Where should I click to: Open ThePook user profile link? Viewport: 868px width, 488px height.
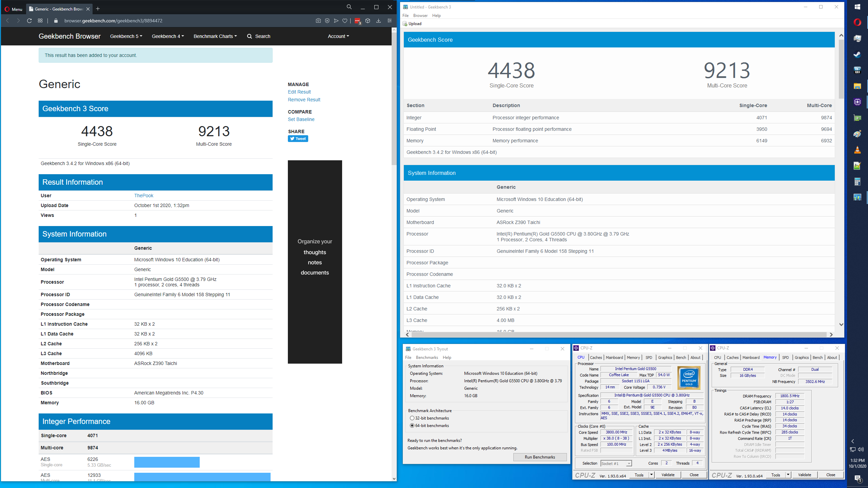click(144, 196)
